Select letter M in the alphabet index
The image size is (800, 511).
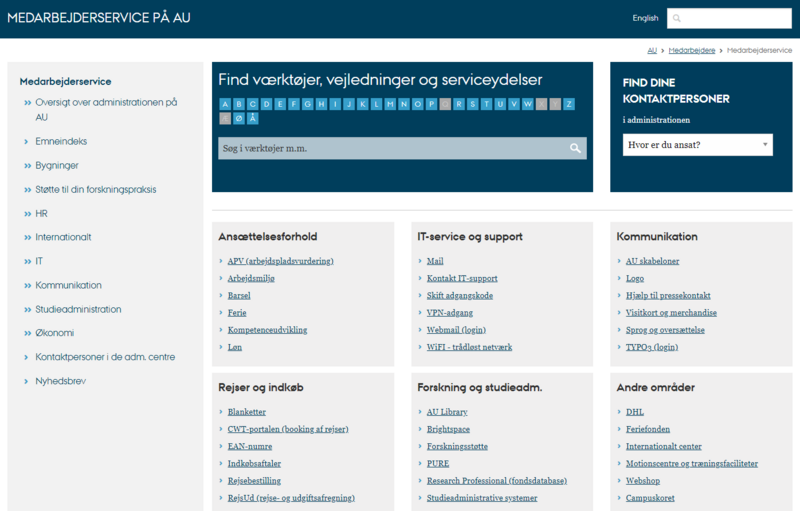point(390,105)
